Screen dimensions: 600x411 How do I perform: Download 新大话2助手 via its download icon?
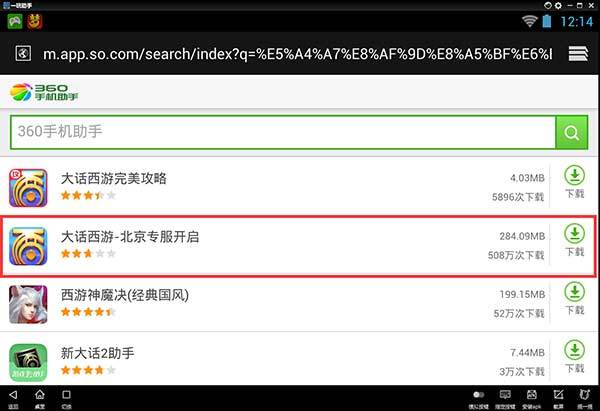[x=574, y=357]
